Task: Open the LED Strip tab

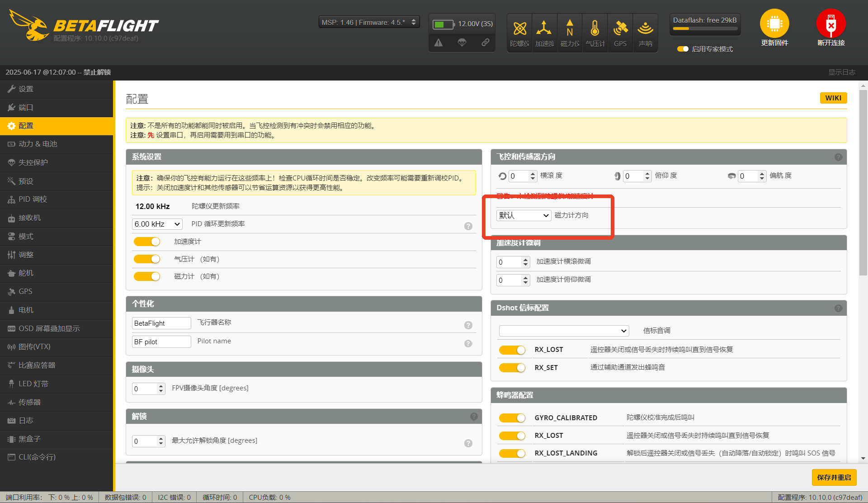Action: pos(57,384)
